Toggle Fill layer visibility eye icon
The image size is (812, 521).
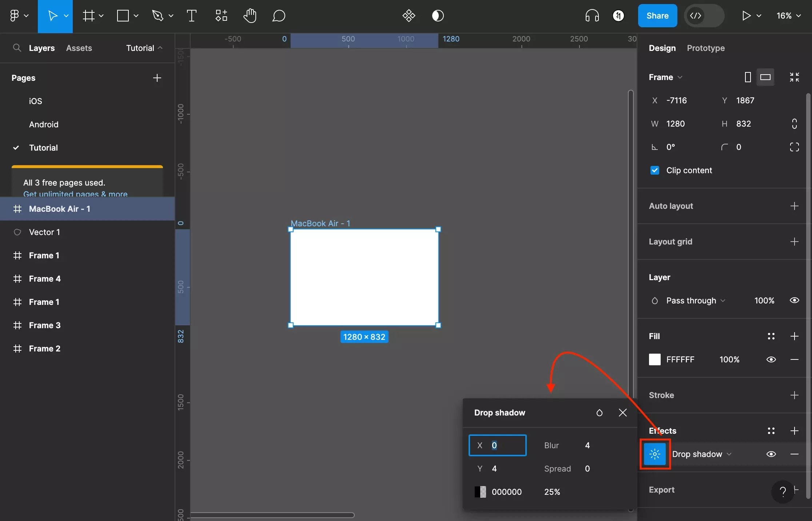click(771, 359)
